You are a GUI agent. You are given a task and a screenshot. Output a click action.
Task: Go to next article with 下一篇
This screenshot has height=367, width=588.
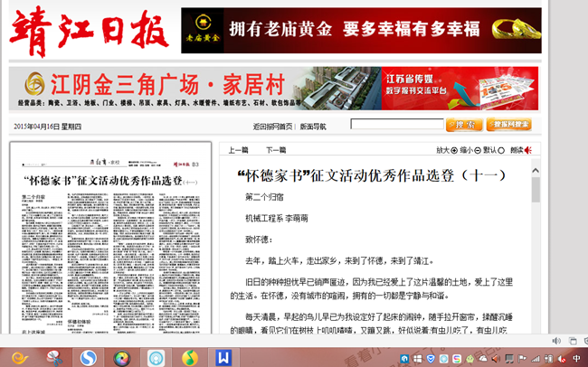pos(276,150)
